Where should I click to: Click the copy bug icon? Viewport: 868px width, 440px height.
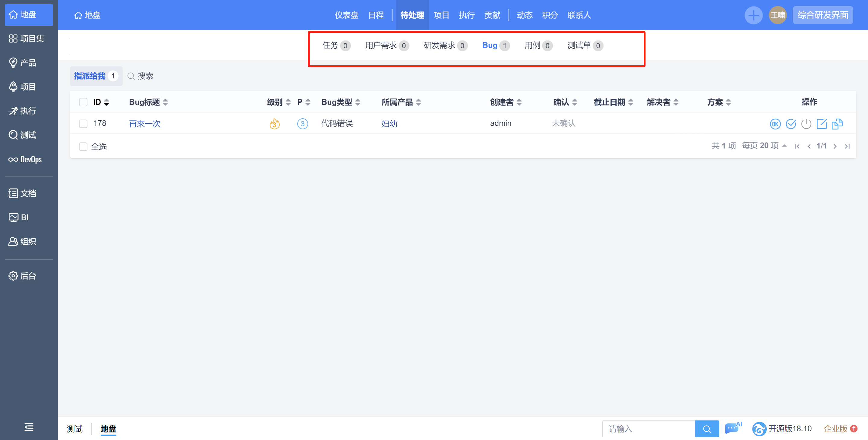(837, 124)
